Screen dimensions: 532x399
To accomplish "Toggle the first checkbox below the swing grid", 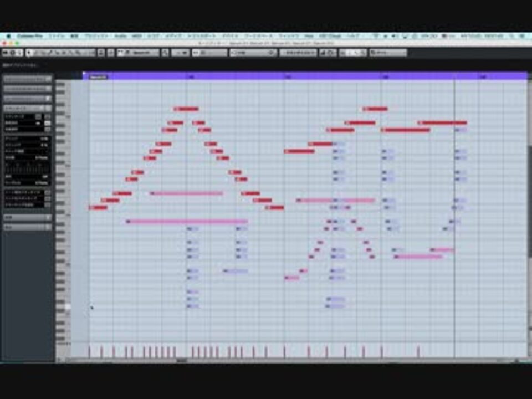I will (48, 192).
